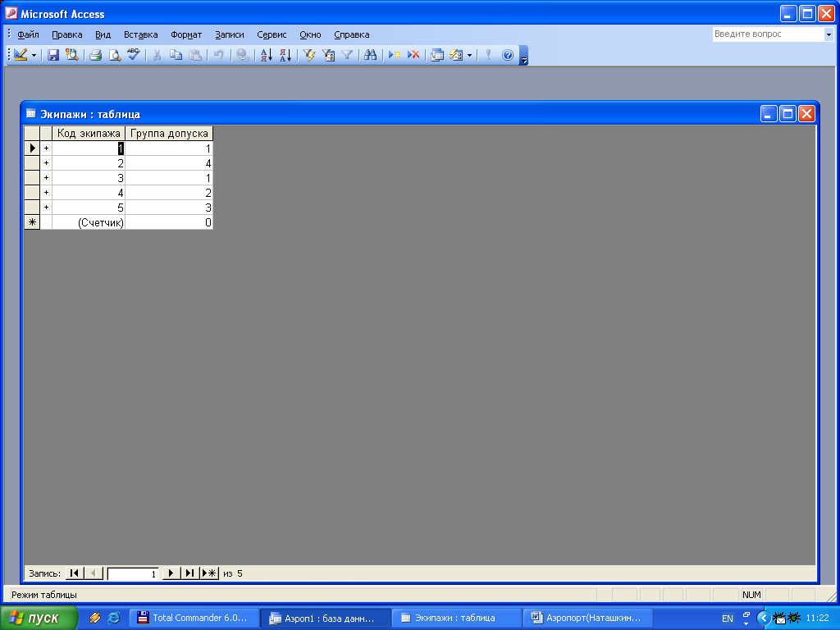Cut selection with scissors icon

click(x=157, y=55)
